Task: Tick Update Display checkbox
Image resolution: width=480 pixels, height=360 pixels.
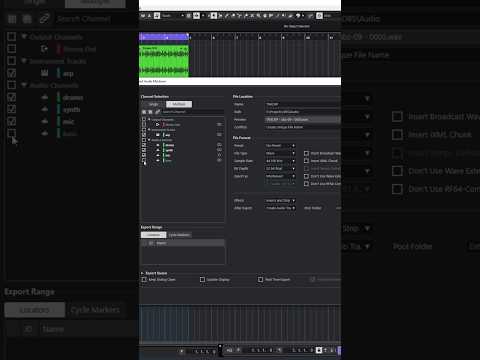Action: click(x=202, y=279)
